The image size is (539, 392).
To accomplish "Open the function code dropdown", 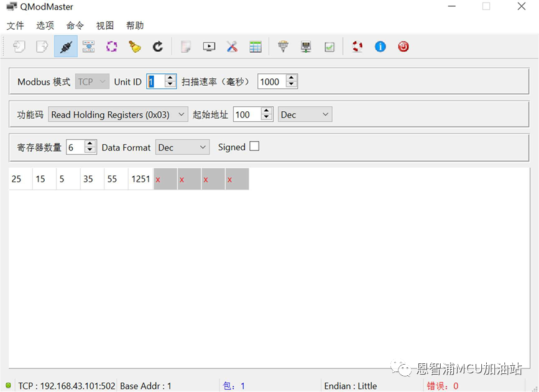I will tap(117, 114).
